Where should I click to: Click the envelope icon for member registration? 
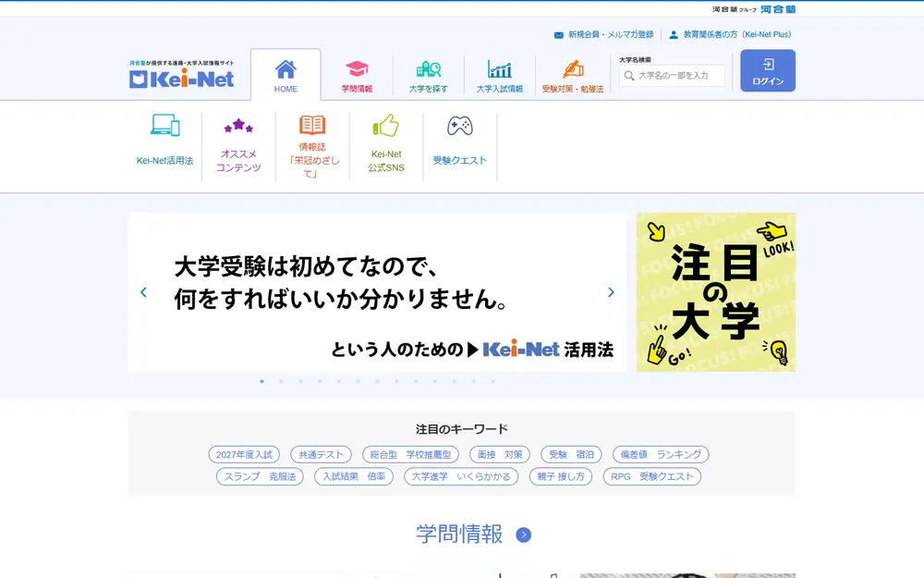pyautogui.click(x=559, y=35)
